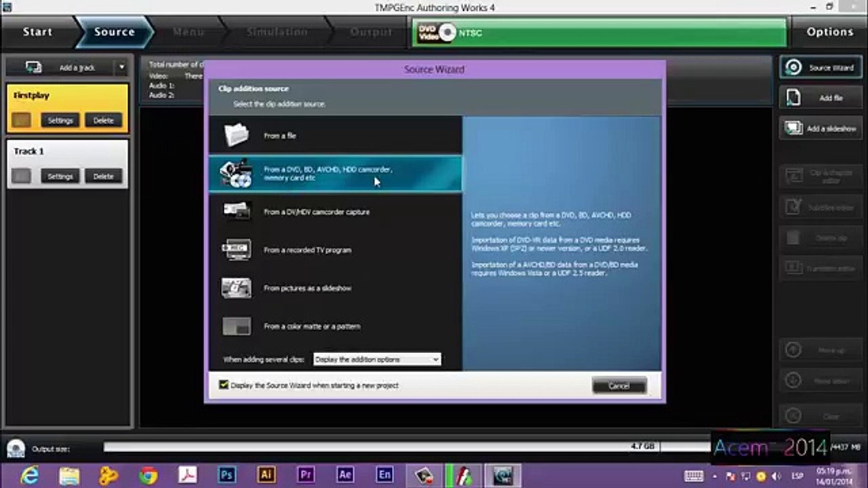Switch to the Simulation tab

tap(277, 32)
